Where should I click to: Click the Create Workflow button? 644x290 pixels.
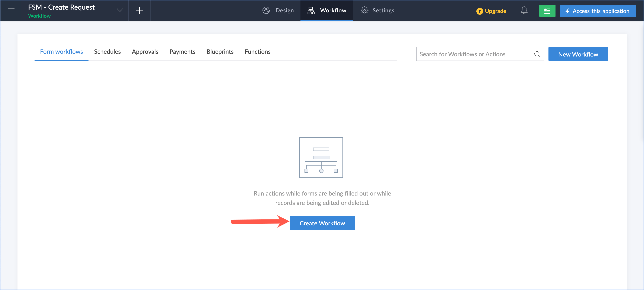[x=322, y=223]
